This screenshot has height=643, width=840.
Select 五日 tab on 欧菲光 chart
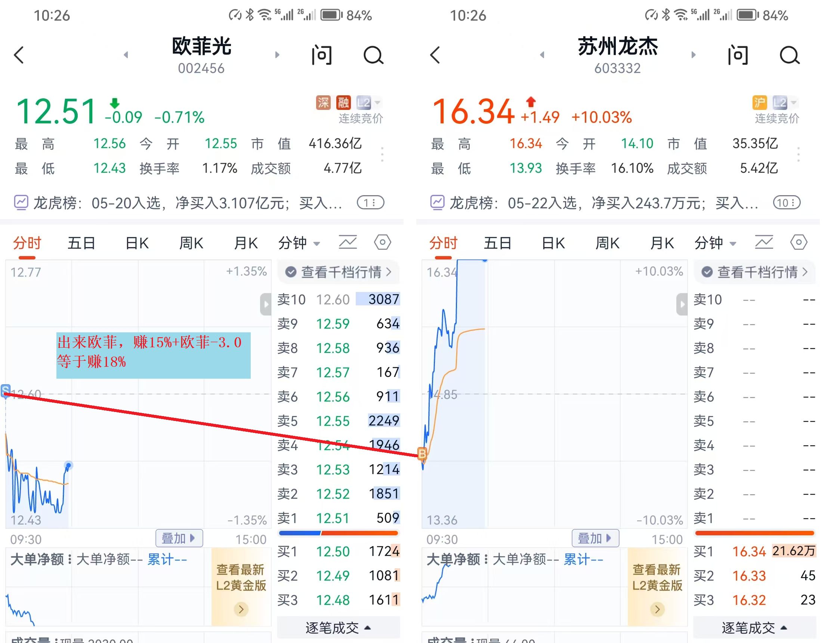pos(81,243)
